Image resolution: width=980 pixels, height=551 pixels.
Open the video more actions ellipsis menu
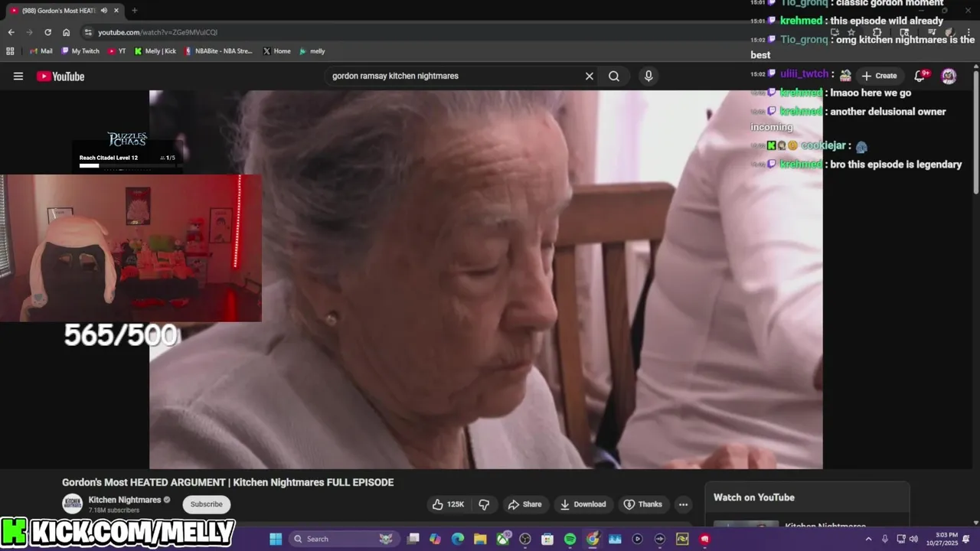coord(683,504)
